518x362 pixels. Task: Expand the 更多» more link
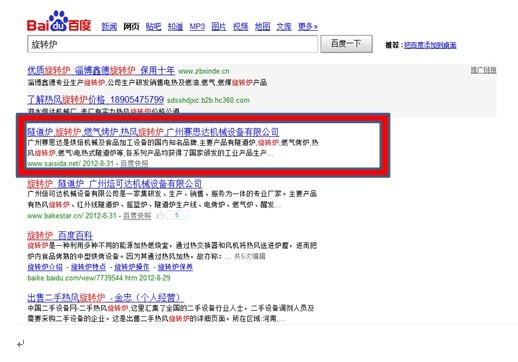[308, 27]
